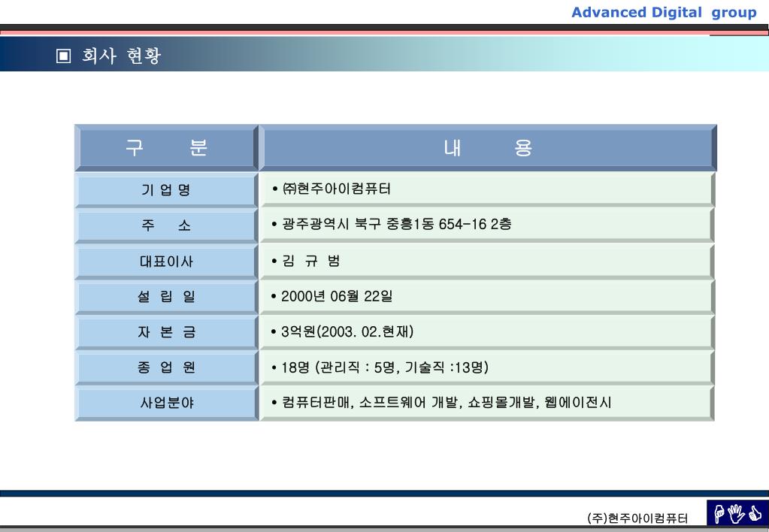Click the '주 소' label cell

click(x=166, y=225)
